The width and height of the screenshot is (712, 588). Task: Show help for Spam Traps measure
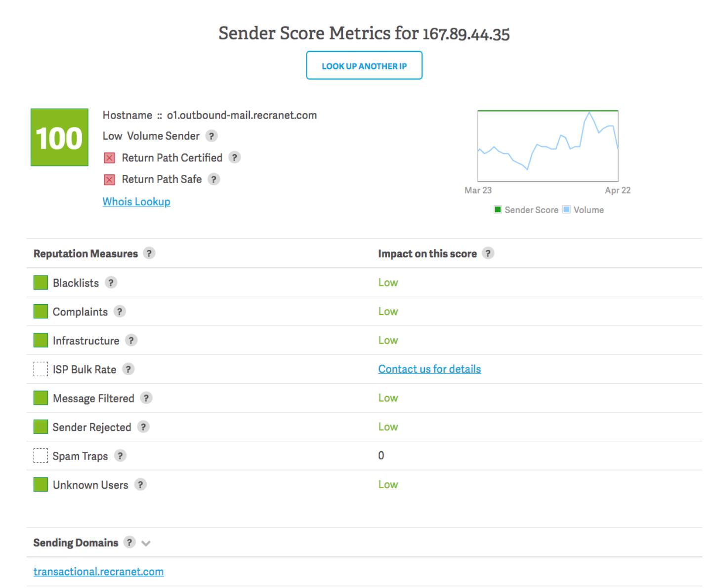(x=120, y=456)
